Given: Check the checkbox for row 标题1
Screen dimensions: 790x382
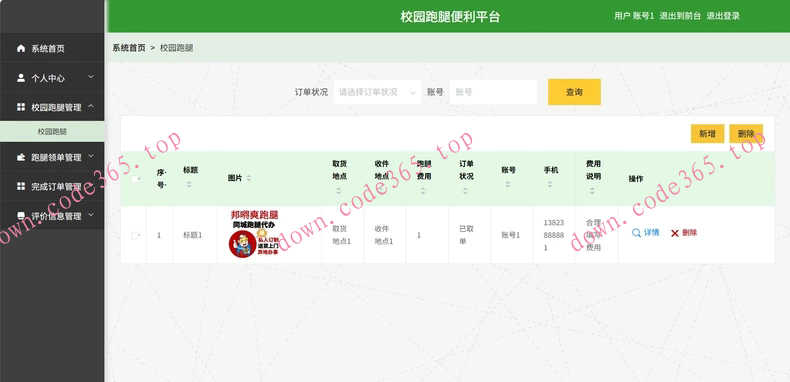Looking at the screenshot, I should click(x=135, y=235).
